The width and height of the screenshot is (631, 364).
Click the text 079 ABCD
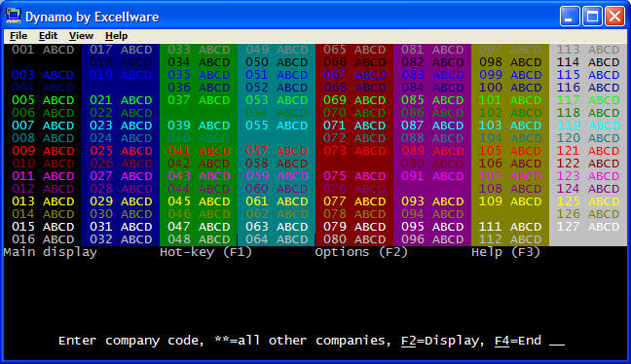click(x=354, y=227)
